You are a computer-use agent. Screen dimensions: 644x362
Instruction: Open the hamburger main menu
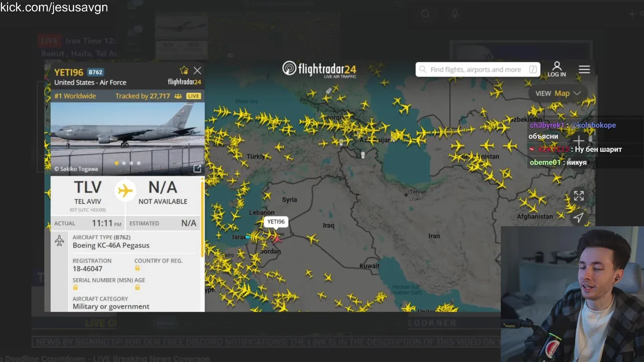(x=584, y=69)
